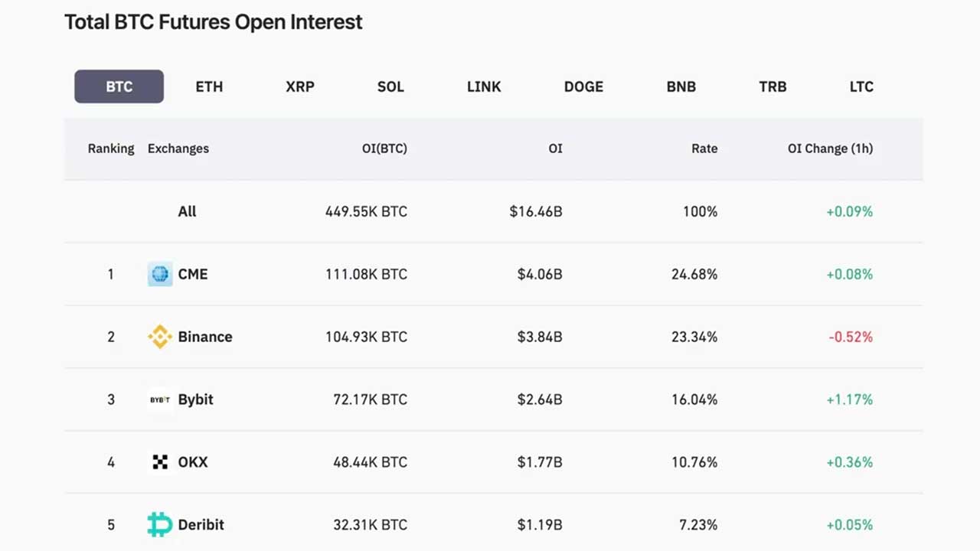This screenshot has height=551, width=980.
Task: Click the Bybit exchange logo
Action: [x=159, y=399]
